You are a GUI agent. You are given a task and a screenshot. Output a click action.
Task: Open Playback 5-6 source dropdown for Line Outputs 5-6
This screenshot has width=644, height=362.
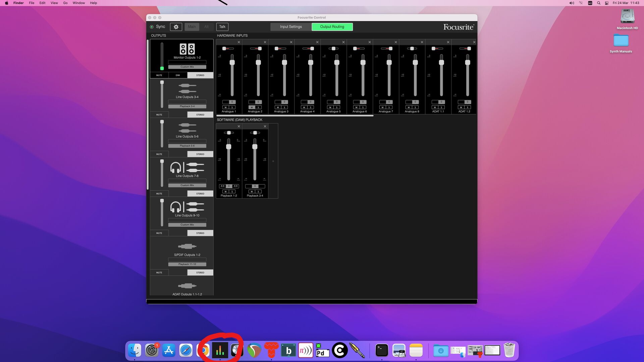point(187,146)
